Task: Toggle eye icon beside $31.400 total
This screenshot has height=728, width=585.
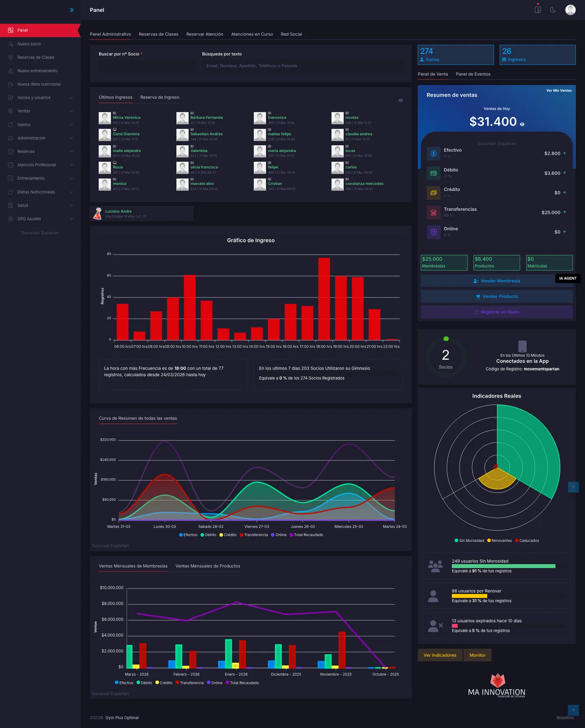Action: pos(522,124)
